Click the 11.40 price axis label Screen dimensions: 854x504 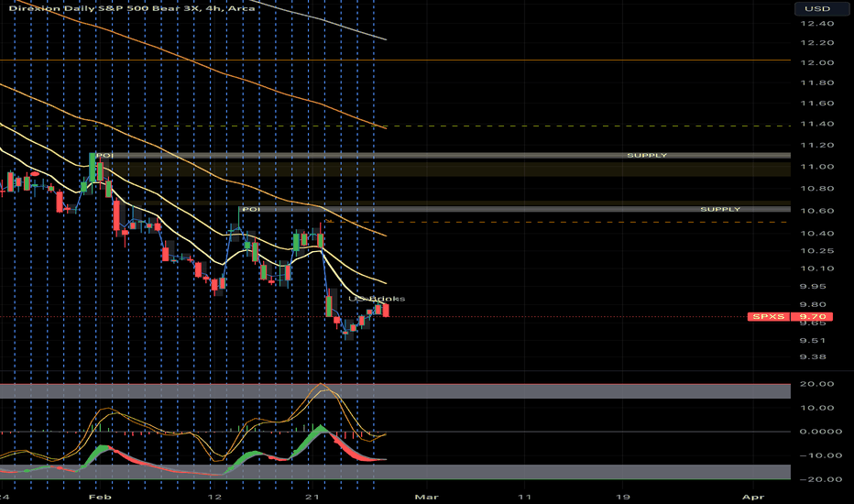(817, 124)
